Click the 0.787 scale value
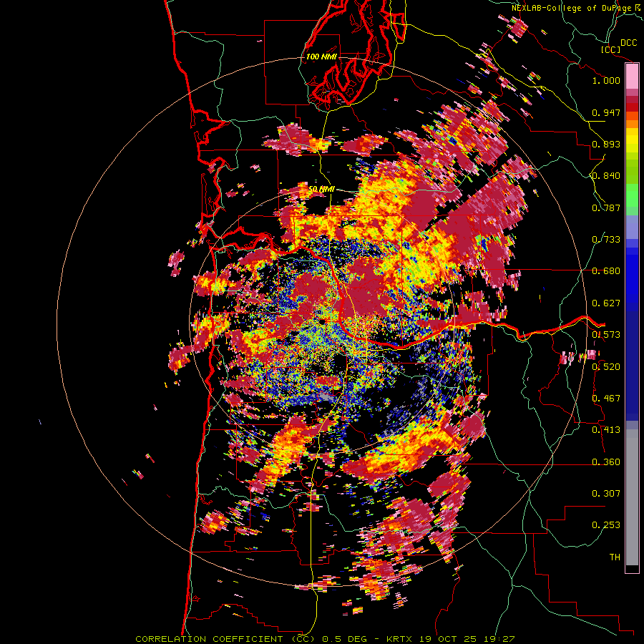Image resolution: width=644 pixels, height=644 pixels. tap(606, 208)
